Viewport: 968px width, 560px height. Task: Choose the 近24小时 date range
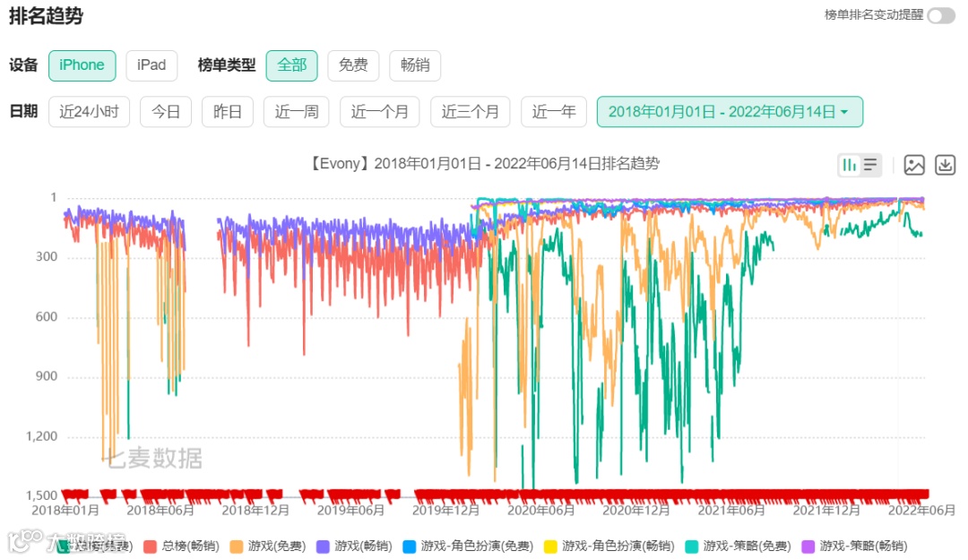point(89,112)
